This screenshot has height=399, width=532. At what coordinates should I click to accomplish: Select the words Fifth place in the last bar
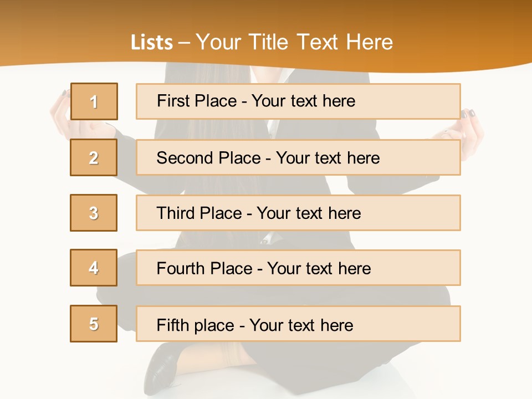click(x=195, y=325)
